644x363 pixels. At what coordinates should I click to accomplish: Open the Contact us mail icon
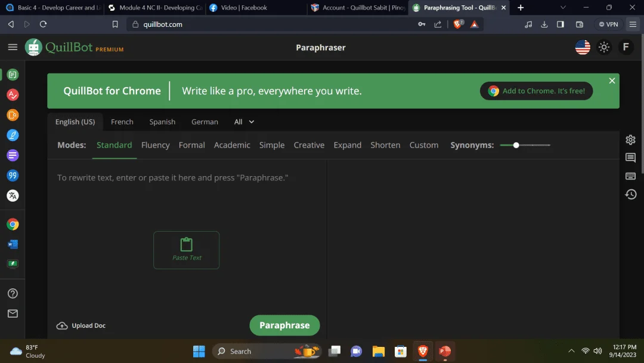13,313
